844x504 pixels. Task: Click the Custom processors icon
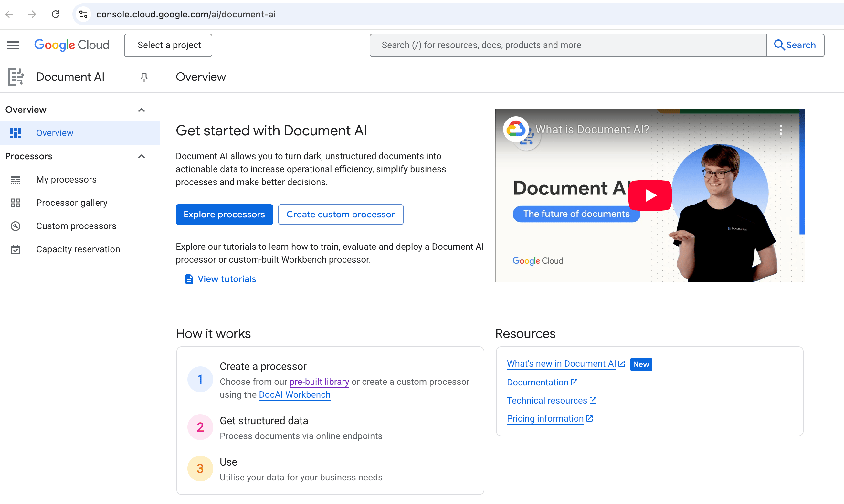15,226
